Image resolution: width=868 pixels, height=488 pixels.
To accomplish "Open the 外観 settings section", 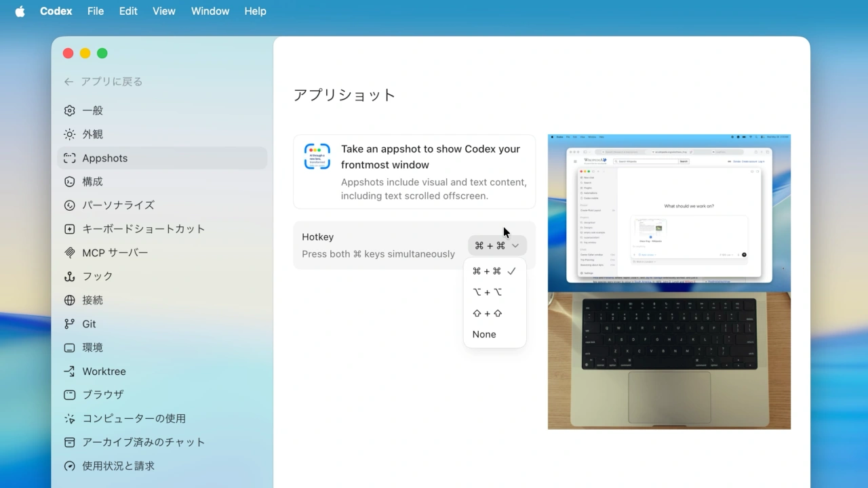I will (162, 134).
